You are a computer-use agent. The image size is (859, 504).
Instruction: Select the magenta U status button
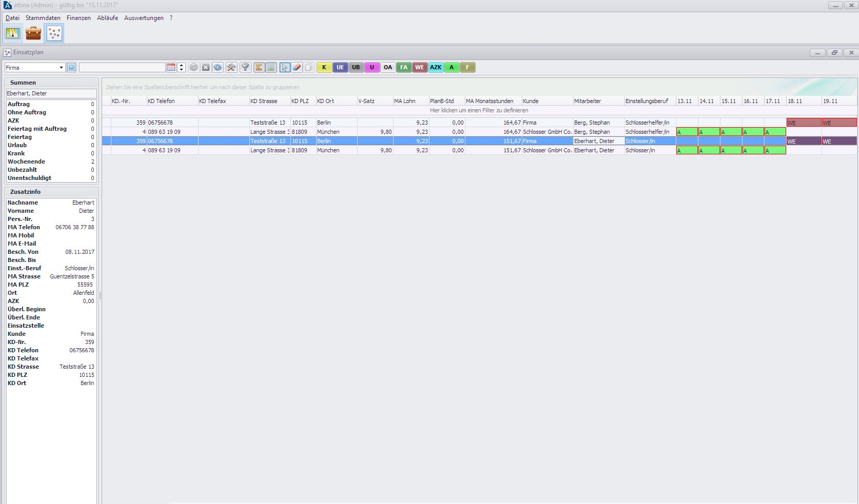click(372, 67)
